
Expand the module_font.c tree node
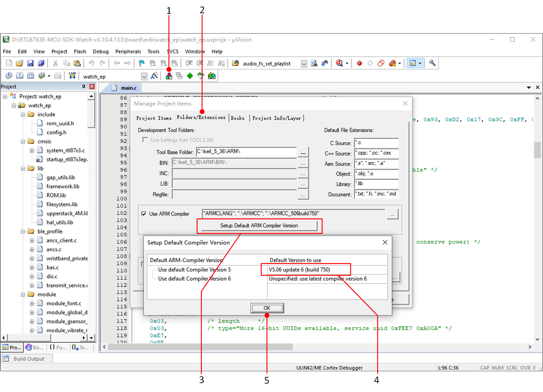pos(32,304)
